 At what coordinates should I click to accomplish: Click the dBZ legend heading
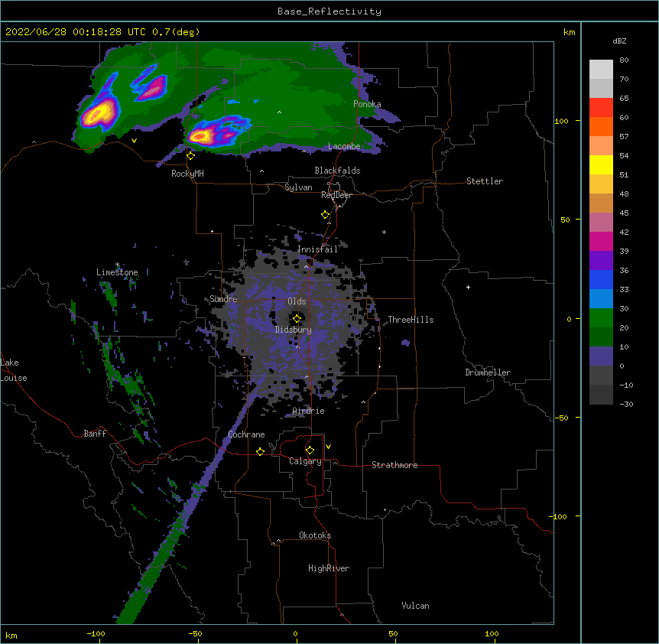pyautogui.click(x=619, y=41)
